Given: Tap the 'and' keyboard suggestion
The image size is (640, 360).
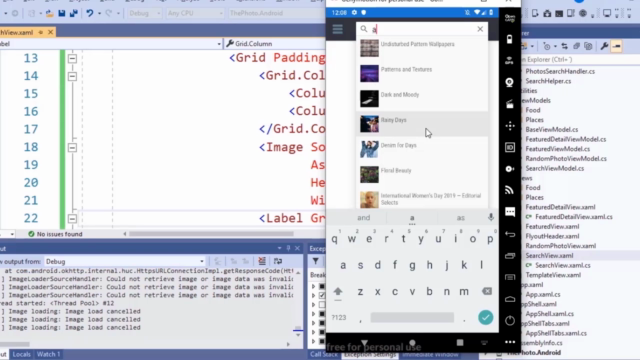Looking at the screenshot, I should (x=363, y=218).
